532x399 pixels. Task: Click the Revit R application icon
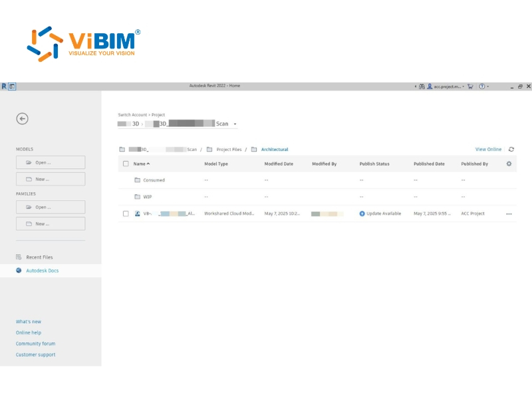pyautogui.click(x=4, y=86)
